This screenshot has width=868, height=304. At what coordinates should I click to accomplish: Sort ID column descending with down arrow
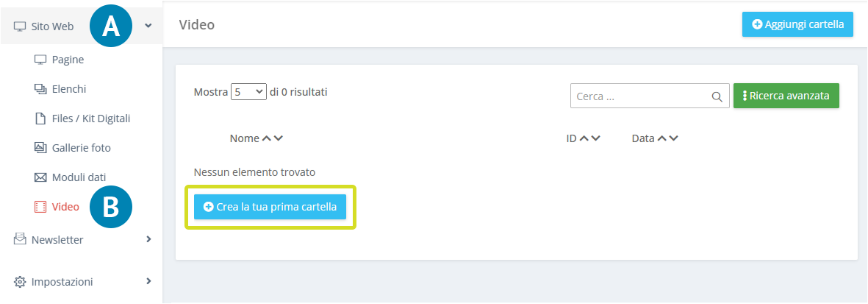pos(595,138)
